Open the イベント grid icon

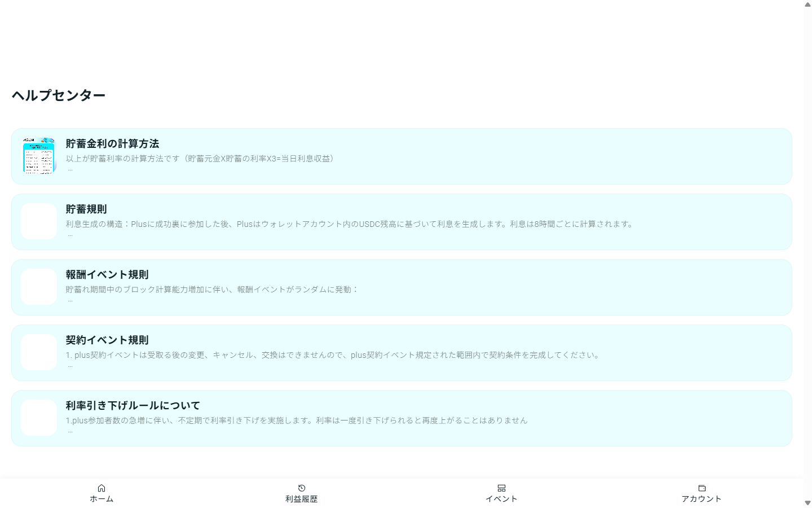[x=501, y=488]
